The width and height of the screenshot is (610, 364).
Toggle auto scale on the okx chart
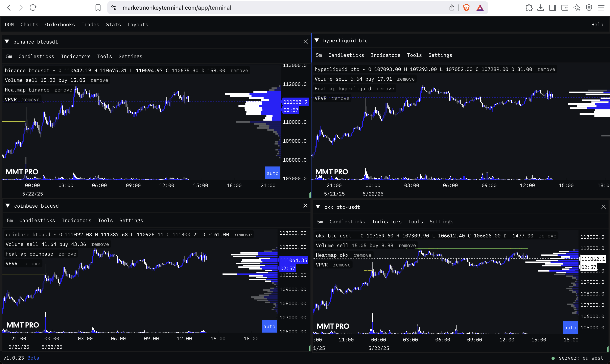(x=570, y=328)
